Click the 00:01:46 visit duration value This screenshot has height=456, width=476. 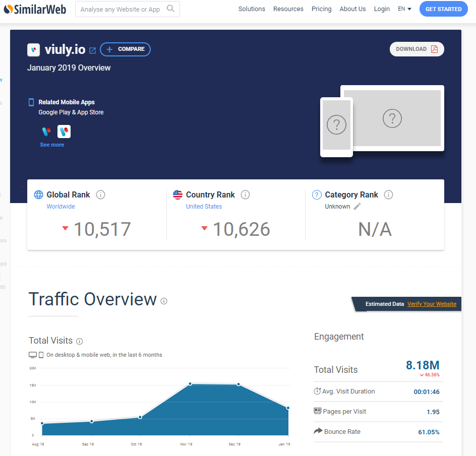coord(427,392)
